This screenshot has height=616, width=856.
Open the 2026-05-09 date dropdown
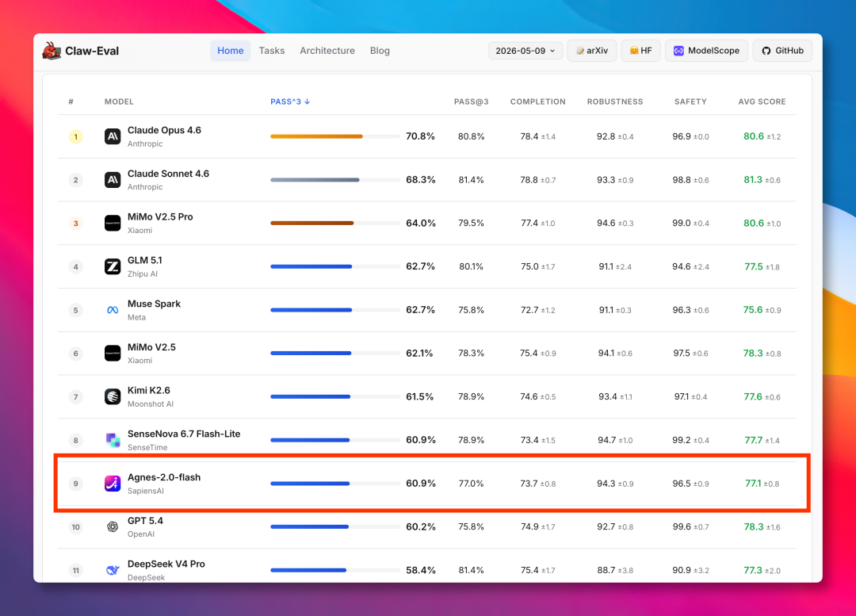[x=525, y=51]
